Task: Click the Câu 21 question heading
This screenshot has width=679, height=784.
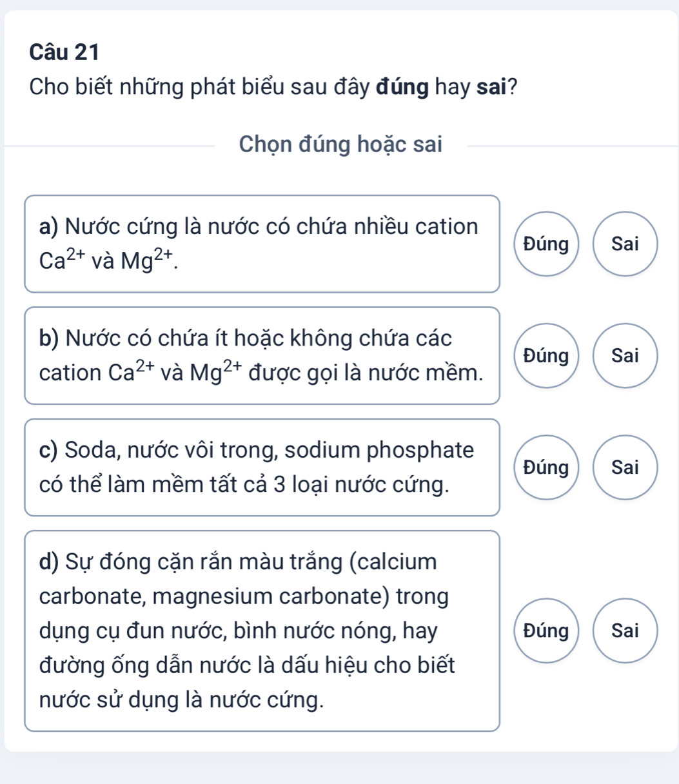Action: click(x=64, y=53)
